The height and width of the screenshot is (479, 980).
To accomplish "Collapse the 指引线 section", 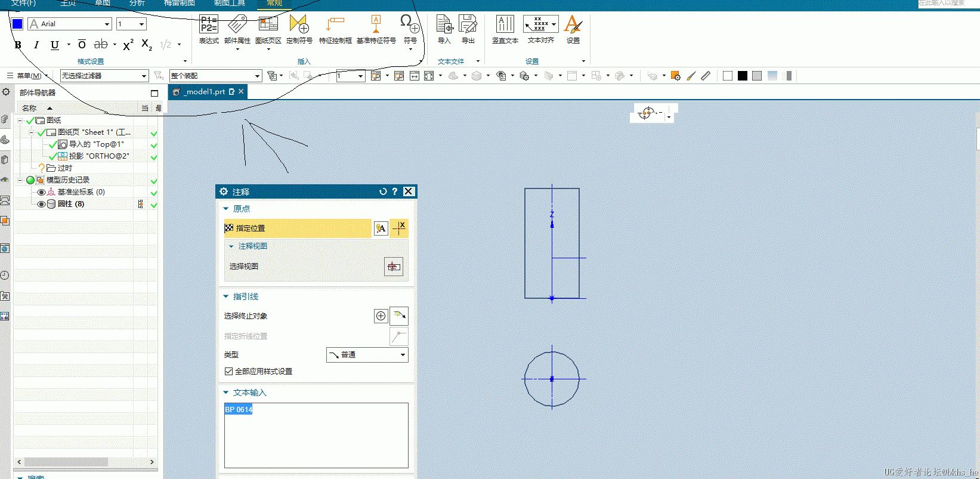I will [226, 296].
